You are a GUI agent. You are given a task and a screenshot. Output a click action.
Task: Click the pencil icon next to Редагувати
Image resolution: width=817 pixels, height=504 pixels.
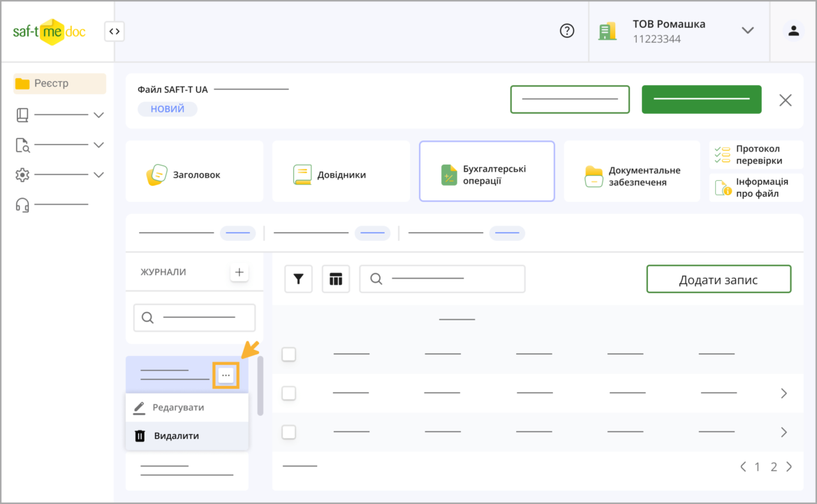click(x=139, y=408)
